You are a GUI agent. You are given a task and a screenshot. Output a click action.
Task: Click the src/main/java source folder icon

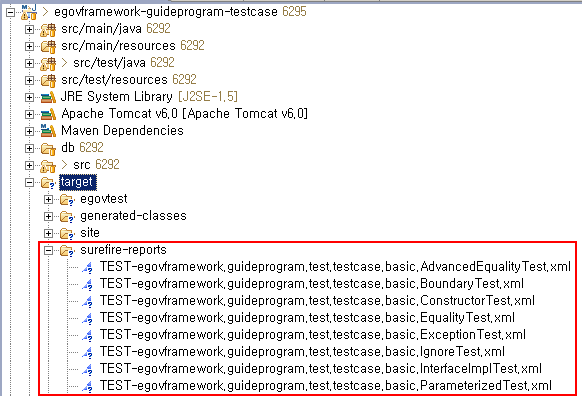tap(48, 30)
